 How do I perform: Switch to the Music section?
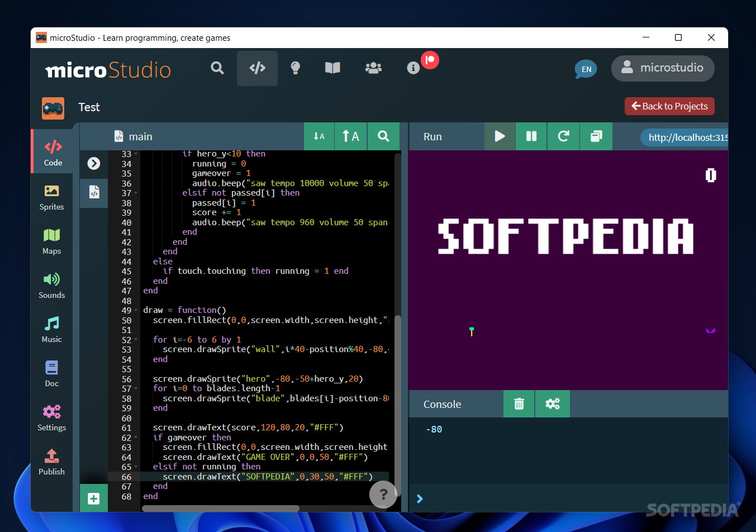click(51, 330)
